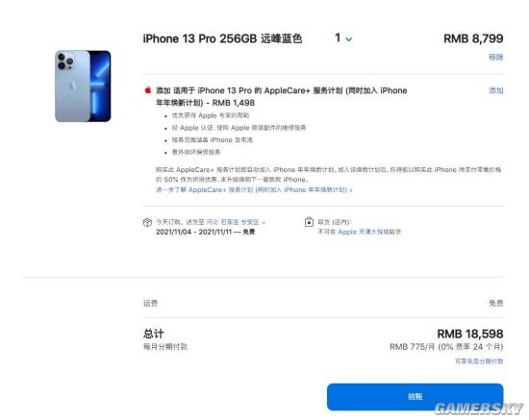The image size is (529, 420).
Task: Click the iPhone 13 Pro product image
Action: pyautogui.click(x=83, y=86)
